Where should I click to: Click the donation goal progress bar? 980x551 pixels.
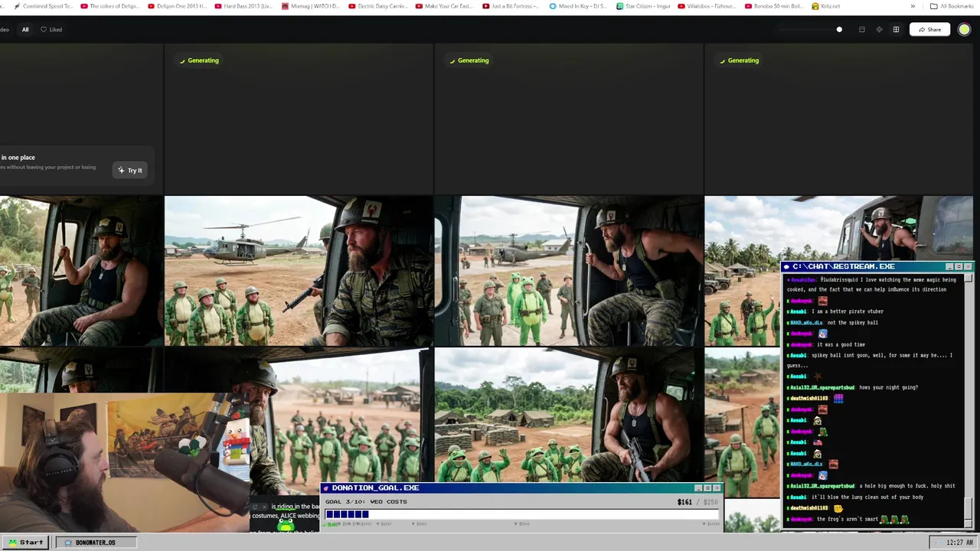pyautogui.click(x=521, y=514)
